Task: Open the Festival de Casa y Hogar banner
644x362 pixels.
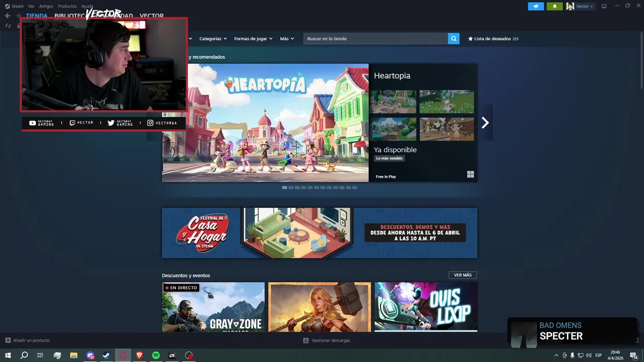Action: coord(319,233)
